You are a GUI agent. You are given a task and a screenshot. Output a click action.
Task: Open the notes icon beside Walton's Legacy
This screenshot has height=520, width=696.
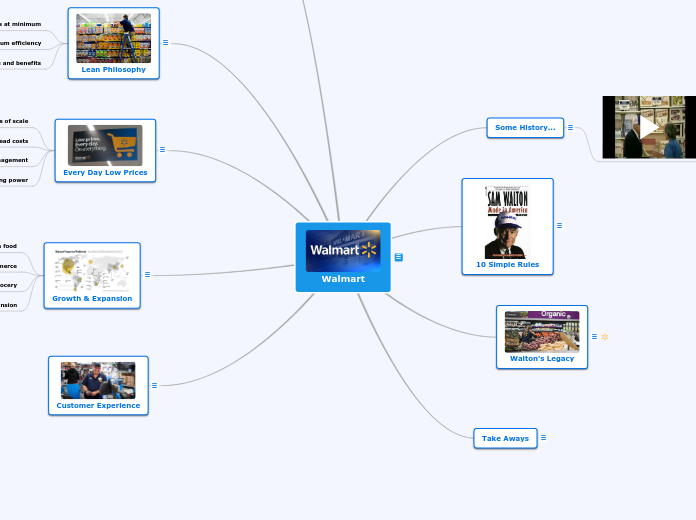pos(594,337)
